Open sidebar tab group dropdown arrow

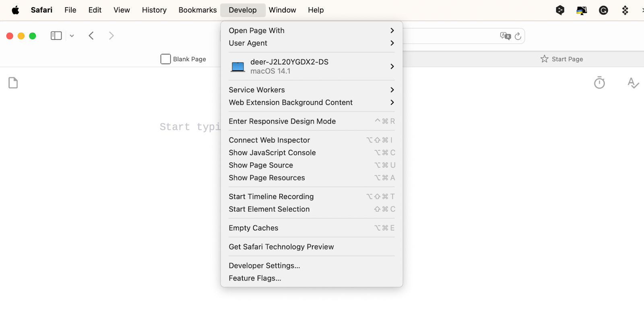tap(72, 36)
